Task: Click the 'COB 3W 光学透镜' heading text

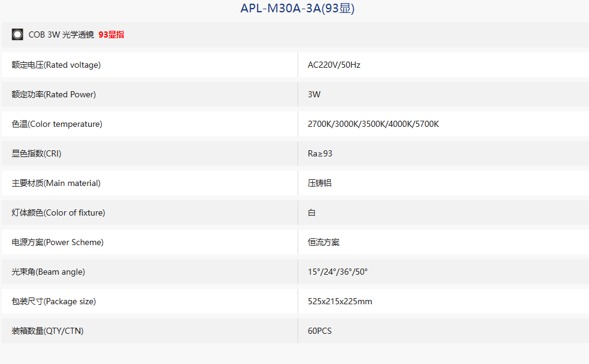Action: pyautogui.click(x=61, y=34)
